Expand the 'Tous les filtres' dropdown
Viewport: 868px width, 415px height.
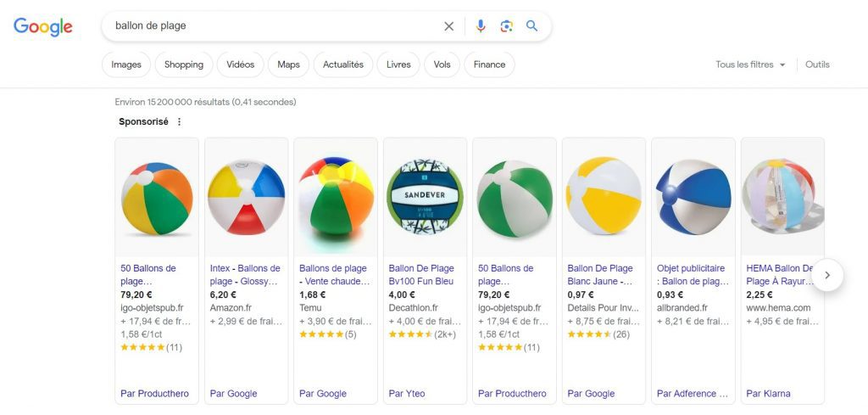pos(750,64)
